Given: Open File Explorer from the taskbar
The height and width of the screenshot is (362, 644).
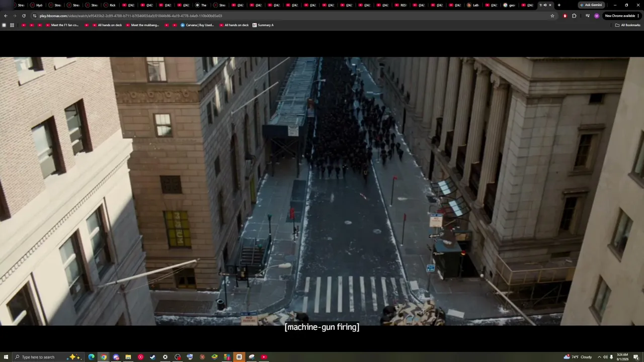Looking at the screenshot, I should click(x=128, y=357).
